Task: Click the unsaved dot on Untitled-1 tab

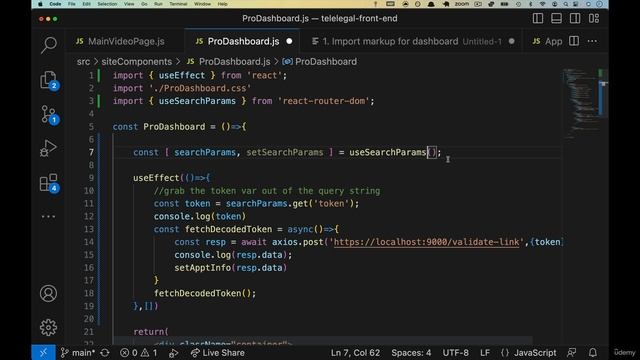Action: 511,41
